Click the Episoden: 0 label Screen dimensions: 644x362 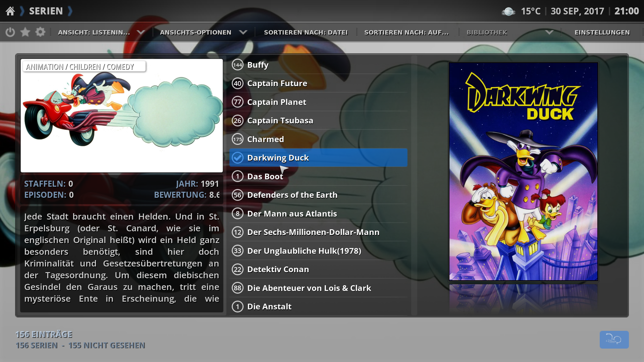coord(49,195)
